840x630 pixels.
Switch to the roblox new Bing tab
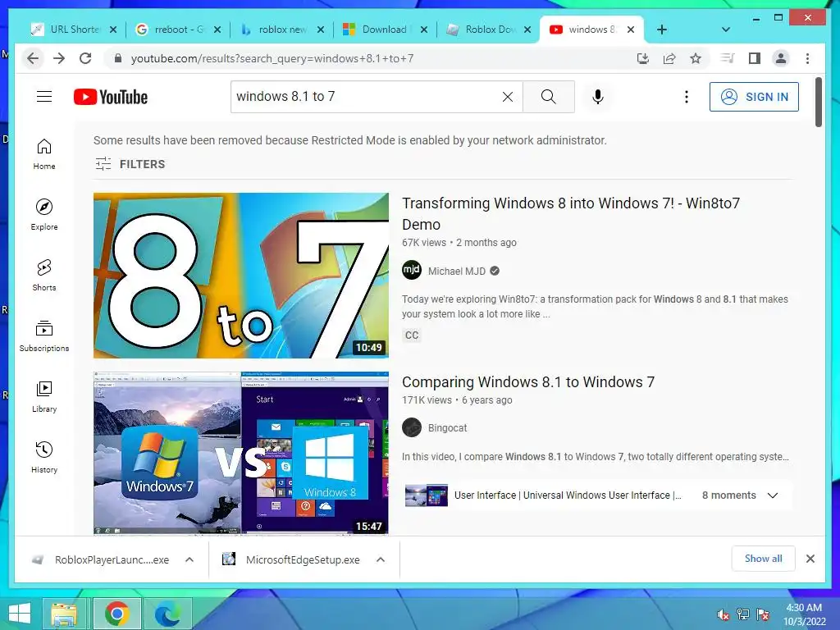(282, 30)
